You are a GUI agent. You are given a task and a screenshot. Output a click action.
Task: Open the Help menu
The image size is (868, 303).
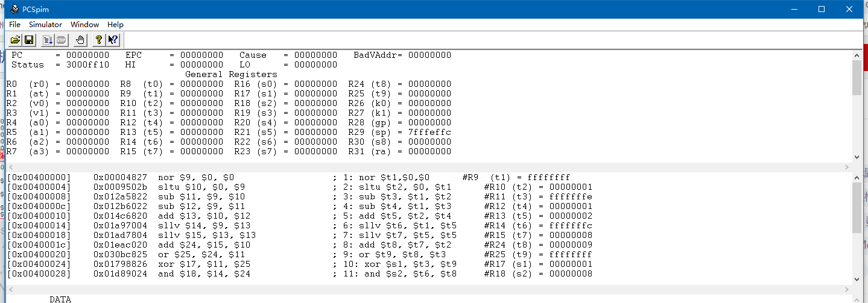115,25
